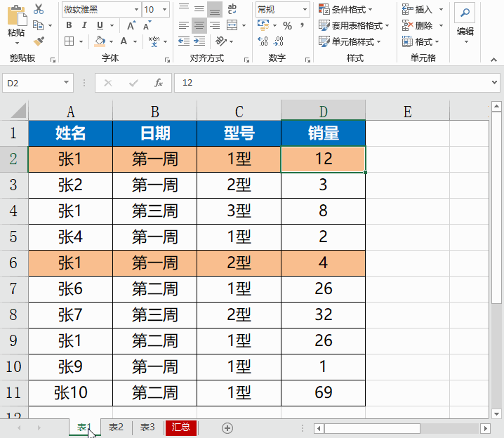The image size is (504, 438).
Task: Open 条件格式 conditional formatting menu
Action: (345, 9)
